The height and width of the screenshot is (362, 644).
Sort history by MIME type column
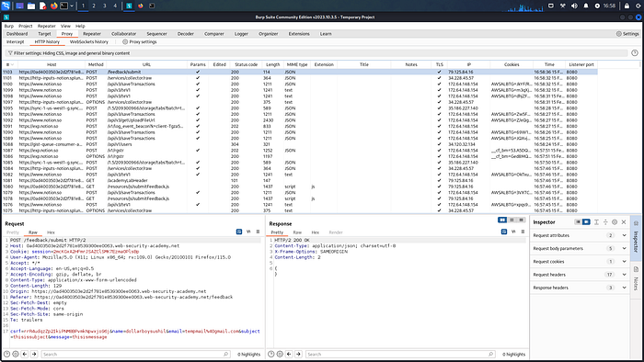tap(296, 65)
